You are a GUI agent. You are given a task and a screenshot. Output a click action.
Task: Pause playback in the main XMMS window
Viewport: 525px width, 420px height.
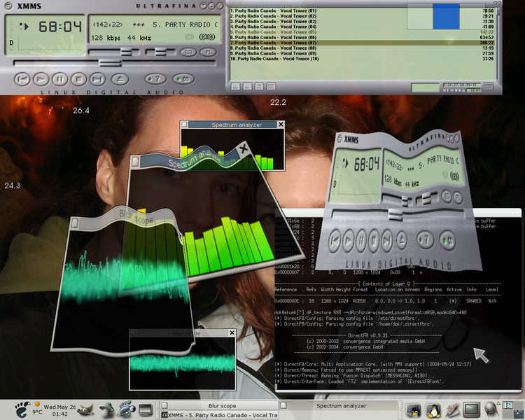(x=59, y=79)
